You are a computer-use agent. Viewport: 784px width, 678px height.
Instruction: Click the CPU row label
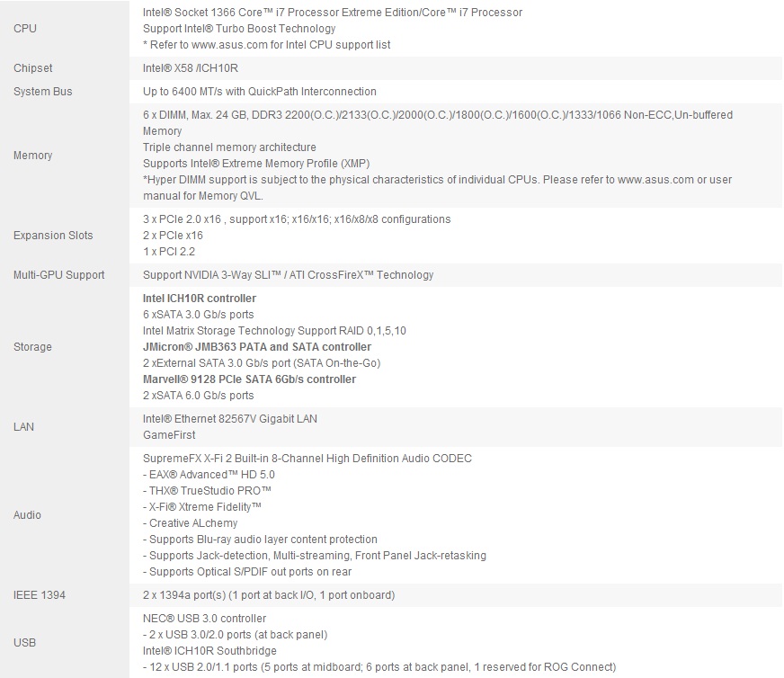(x=25, y=29)
